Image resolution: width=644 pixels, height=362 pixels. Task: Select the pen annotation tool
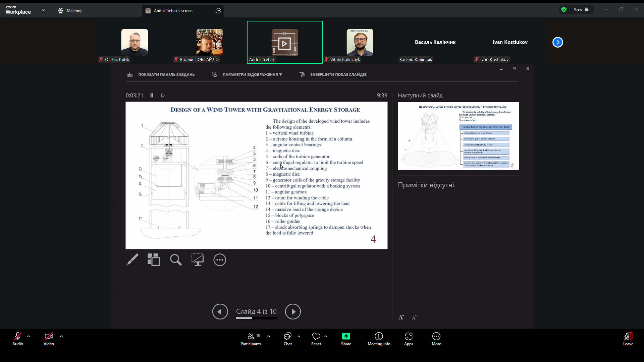coord(132,260)
